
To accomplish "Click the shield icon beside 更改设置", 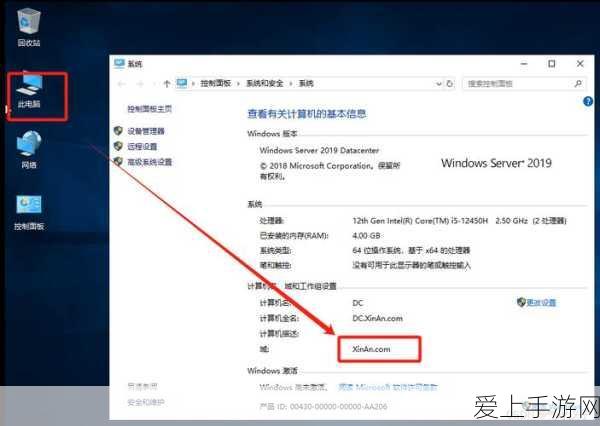I will coord(521,302).
